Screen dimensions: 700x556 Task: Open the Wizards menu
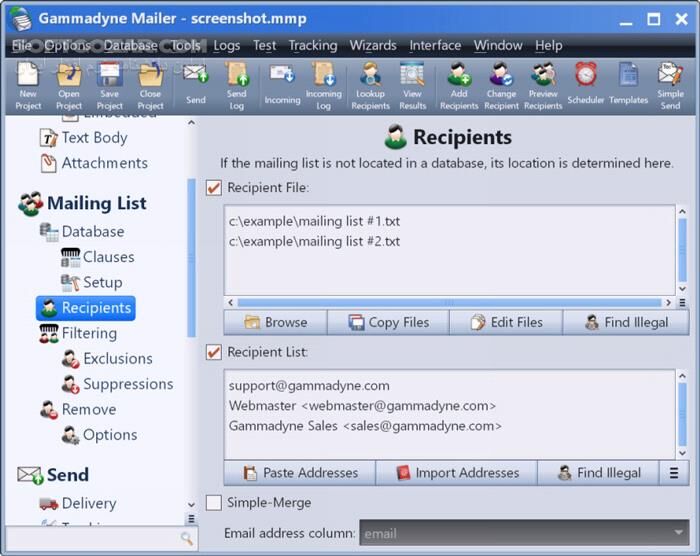coord(373,45)
